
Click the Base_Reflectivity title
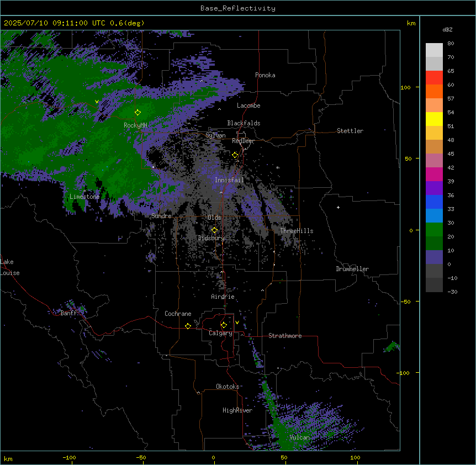pos(238,8)
